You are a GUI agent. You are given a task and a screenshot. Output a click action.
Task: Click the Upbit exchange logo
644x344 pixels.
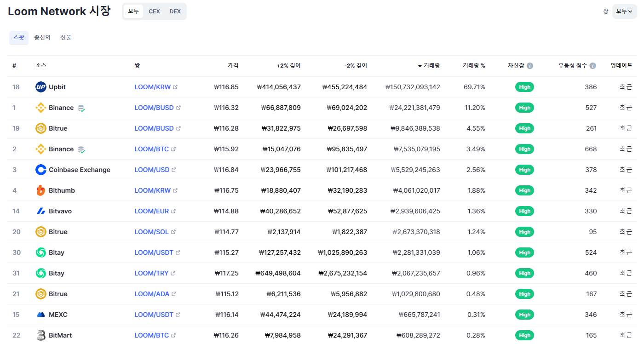[41, 87]
